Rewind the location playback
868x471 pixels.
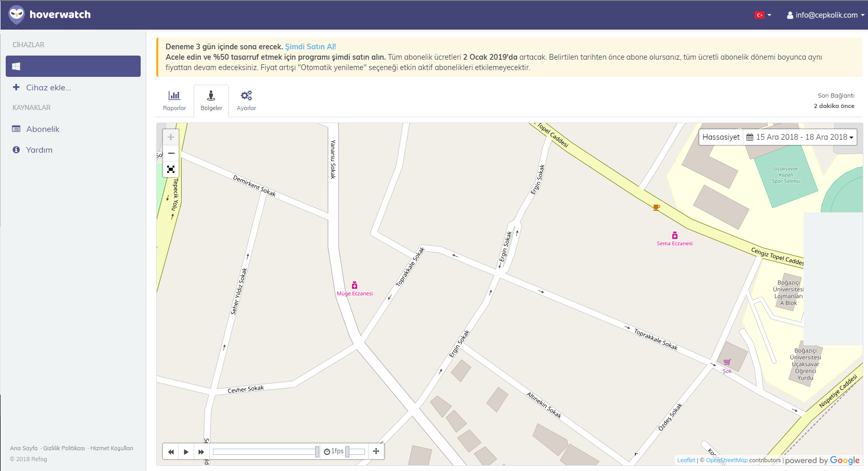click(171, 452)
